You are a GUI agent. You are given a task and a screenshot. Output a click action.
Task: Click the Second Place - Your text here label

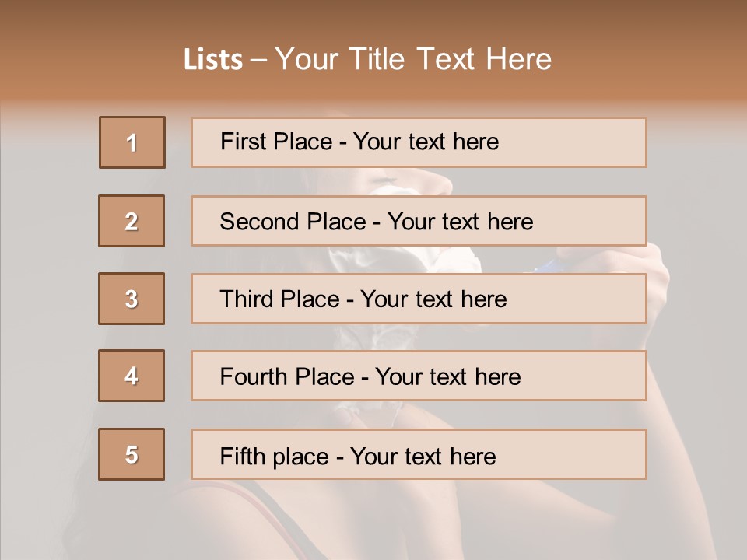pos(377,222)
